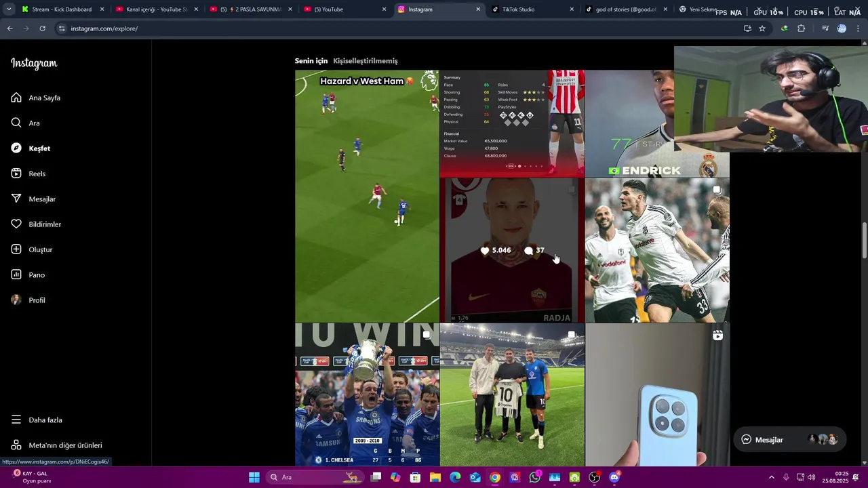Open the Pano dashboard chart icon

16,274
